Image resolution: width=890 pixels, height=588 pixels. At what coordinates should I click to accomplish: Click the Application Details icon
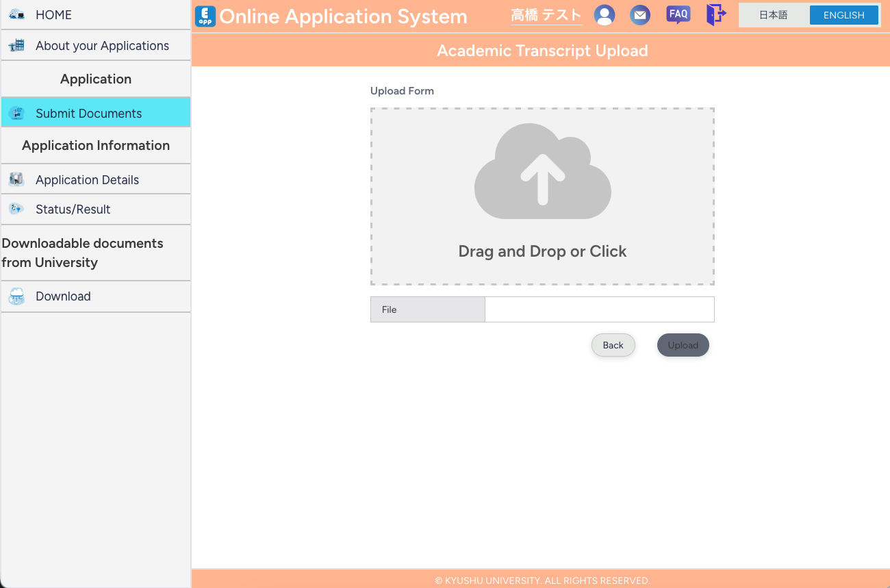[16, 179]
